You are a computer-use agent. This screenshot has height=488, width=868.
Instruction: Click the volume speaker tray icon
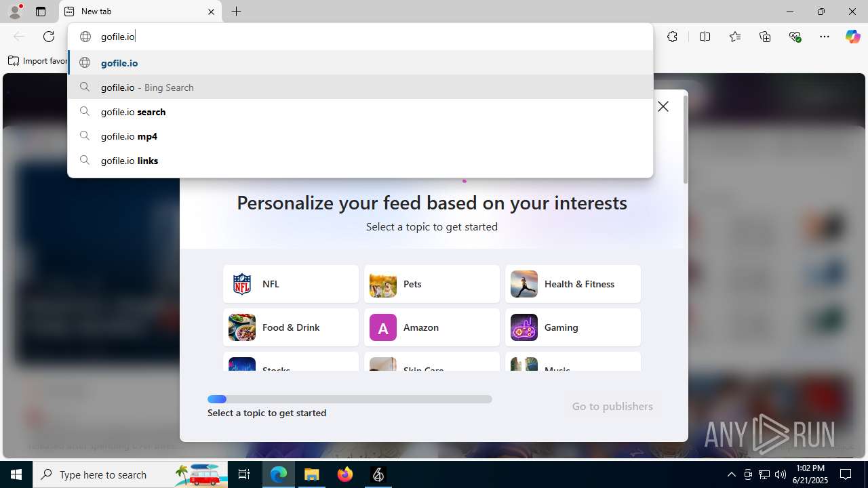[x=781, y=474]
